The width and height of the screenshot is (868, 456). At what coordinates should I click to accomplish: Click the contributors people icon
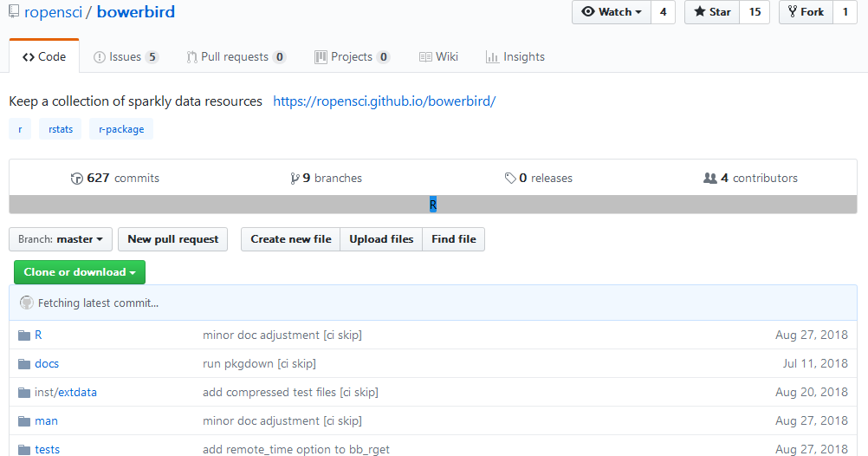click(709, 179)
